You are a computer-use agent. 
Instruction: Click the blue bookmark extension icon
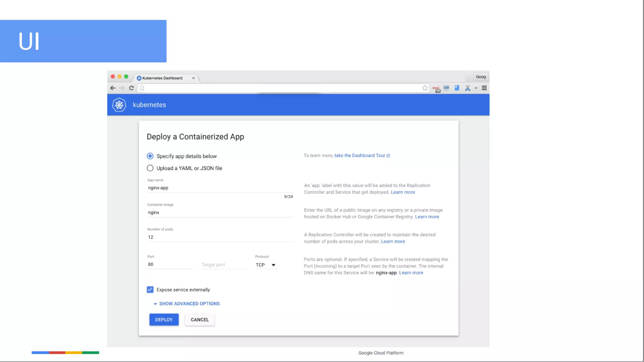click(x=457, y=88)
